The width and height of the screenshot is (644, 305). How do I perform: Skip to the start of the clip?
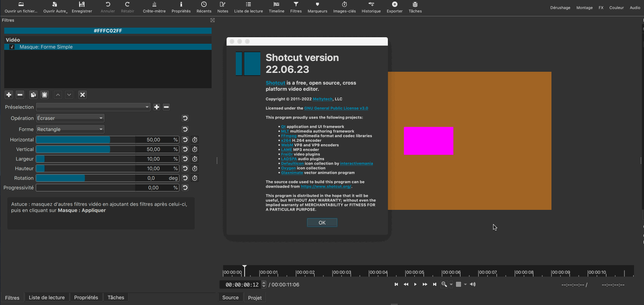[396, 284]
